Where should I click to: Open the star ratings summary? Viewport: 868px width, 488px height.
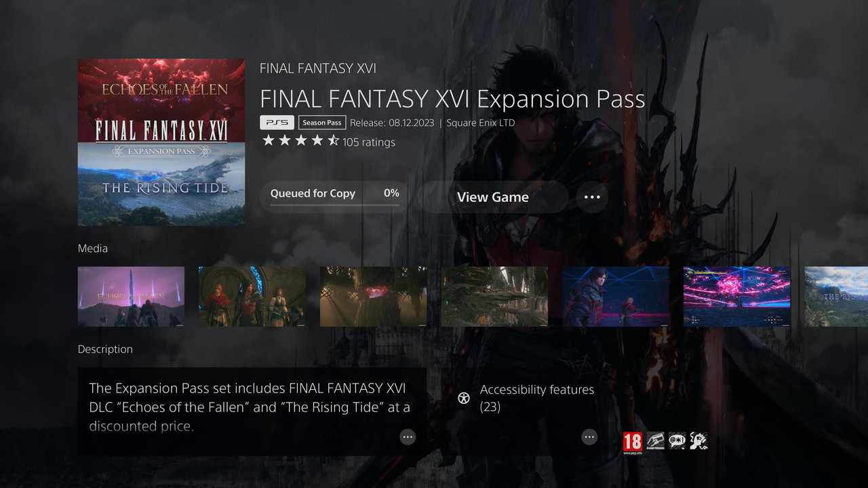[x=328, y=141]
